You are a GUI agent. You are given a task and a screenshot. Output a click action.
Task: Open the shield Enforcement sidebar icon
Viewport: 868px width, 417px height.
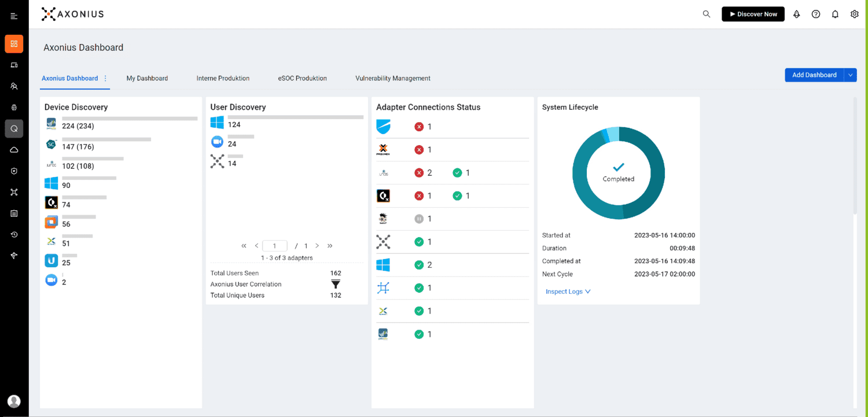coord(14,171)
